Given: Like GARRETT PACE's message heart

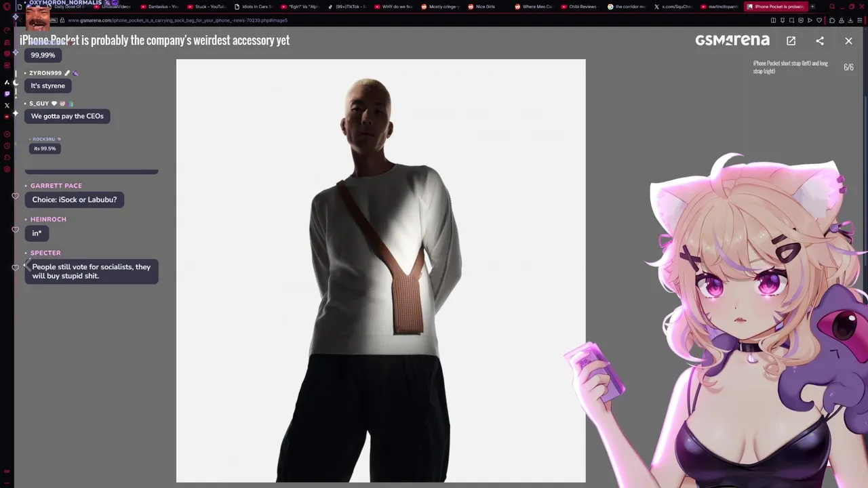Looking at the screenshot, I should click(16, 196).
